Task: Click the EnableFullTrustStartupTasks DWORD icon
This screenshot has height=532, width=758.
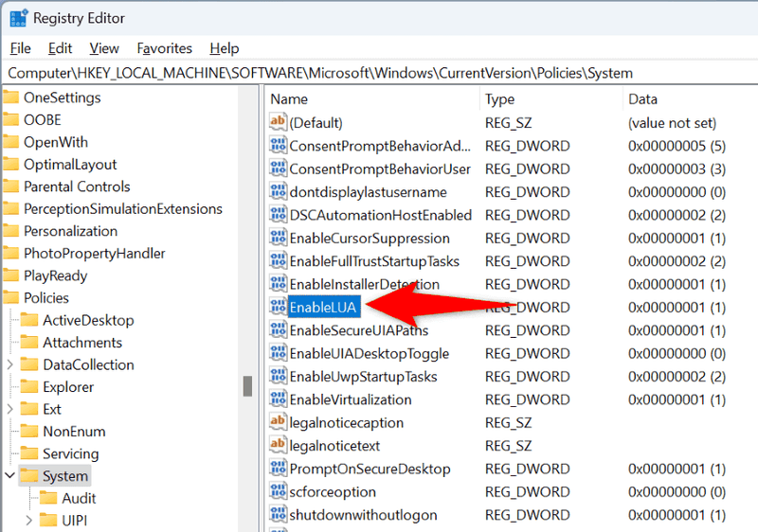Action: (x=278, y=261)
